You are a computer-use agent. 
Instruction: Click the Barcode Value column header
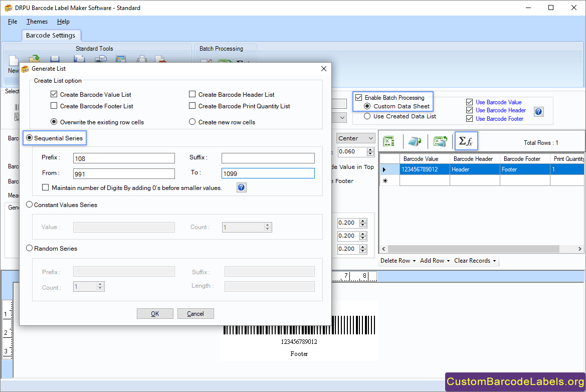coord(425,159)
